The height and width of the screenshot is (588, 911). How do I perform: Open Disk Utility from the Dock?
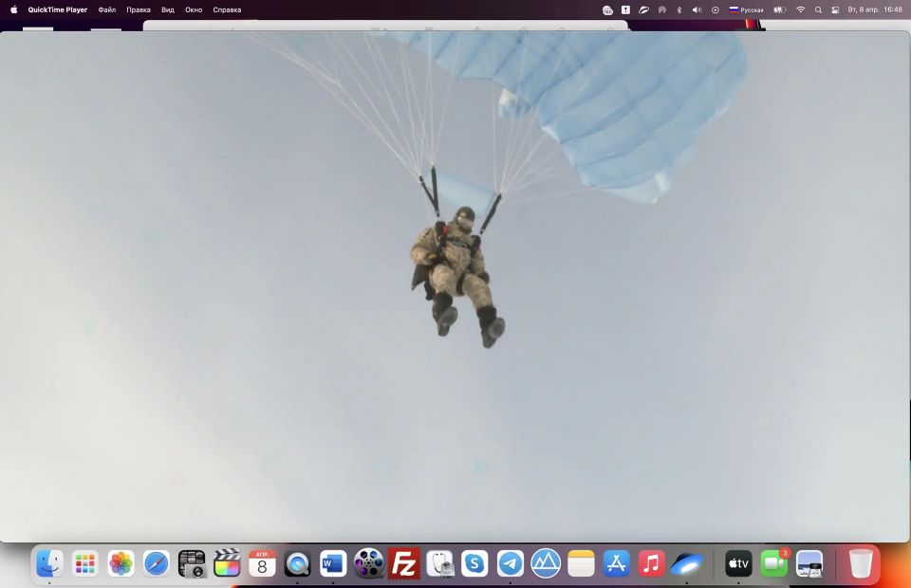439,563
